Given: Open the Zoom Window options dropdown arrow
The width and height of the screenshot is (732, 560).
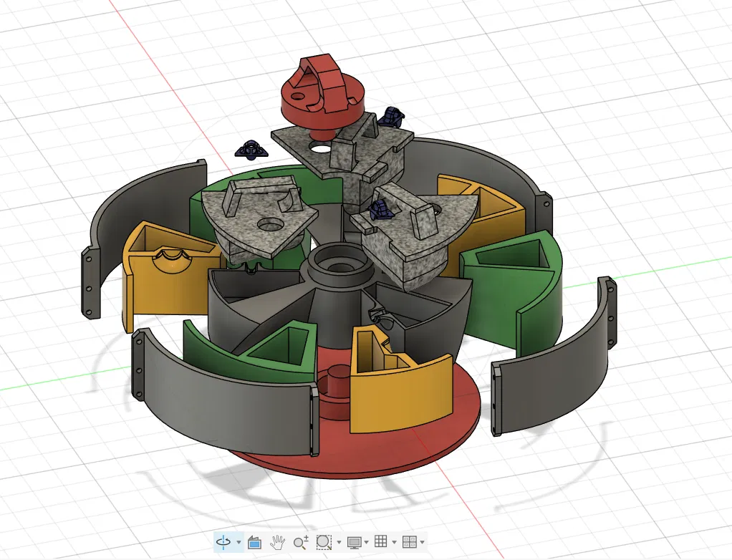Looking at the screenshot, I should [x=339, y=542].
